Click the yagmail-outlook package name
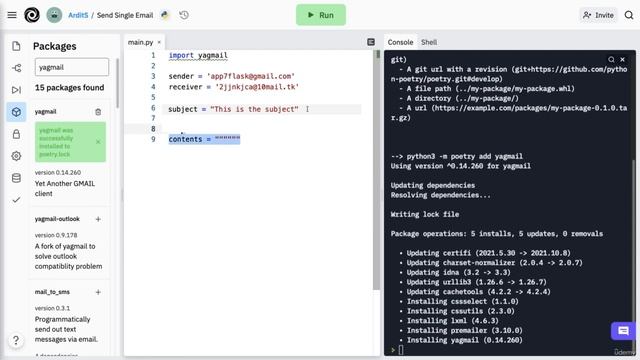This screenshot has width=640, height=360. [57, 219]
